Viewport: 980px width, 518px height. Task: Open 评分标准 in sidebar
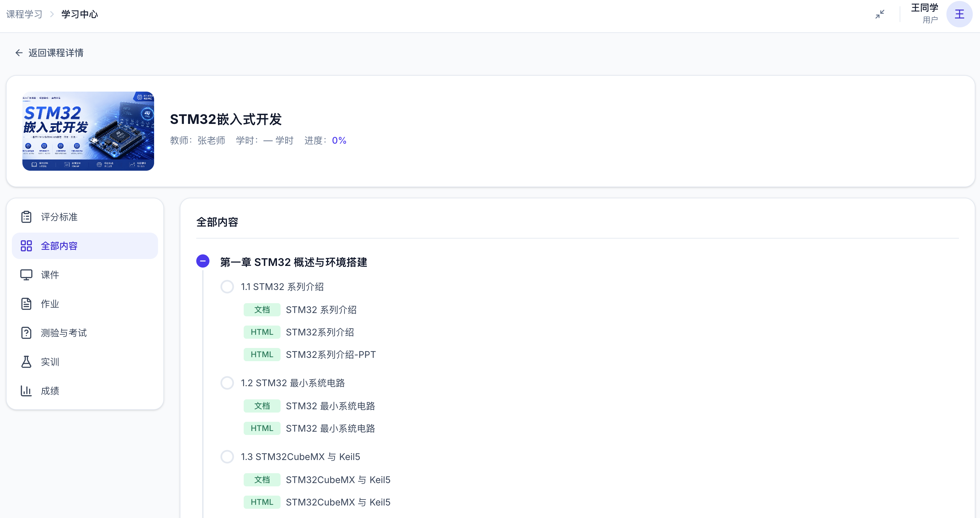(x=85, y=217)
